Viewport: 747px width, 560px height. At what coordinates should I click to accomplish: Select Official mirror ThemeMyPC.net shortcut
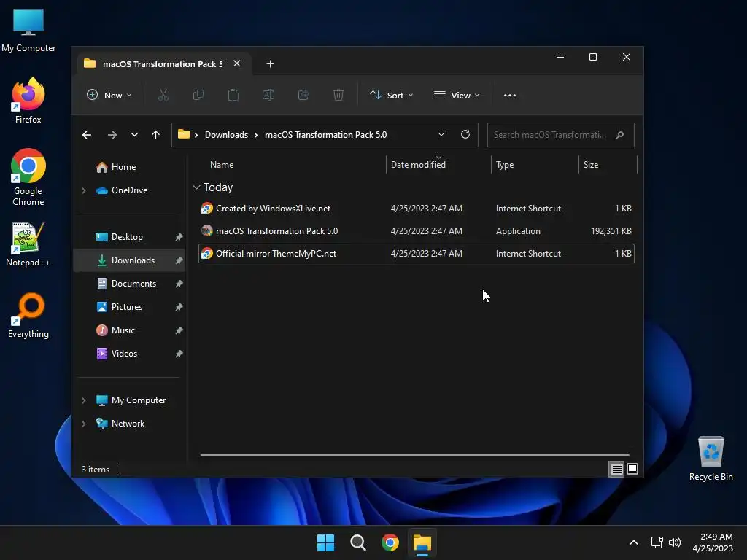pyautogui.click(x=417, y=253)
